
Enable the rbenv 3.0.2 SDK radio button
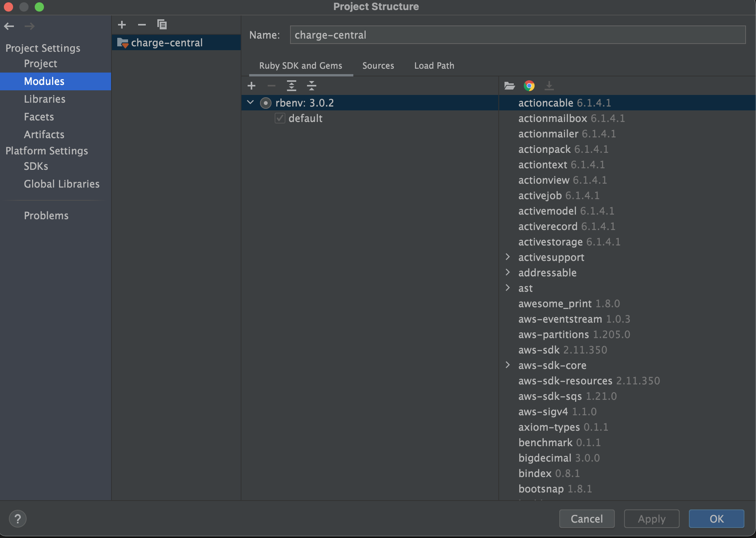tap(265, 103)
